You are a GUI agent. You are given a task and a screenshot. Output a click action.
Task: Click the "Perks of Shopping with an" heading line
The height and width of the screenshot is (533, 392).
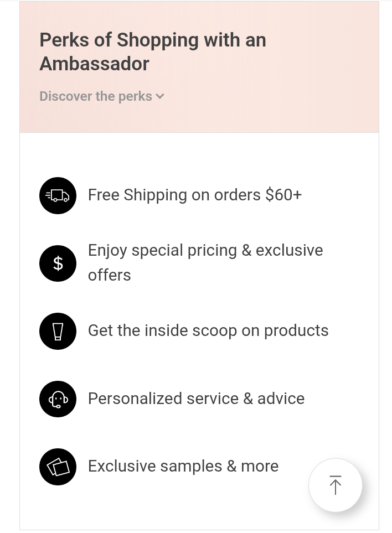153,40
